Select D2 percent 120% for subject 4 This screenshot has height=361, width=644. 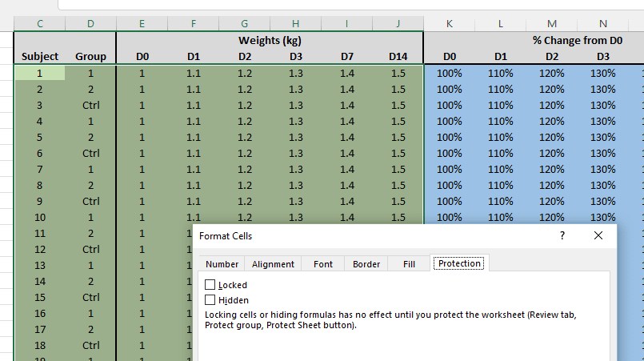pyautogui.click(x=551, y=122)
